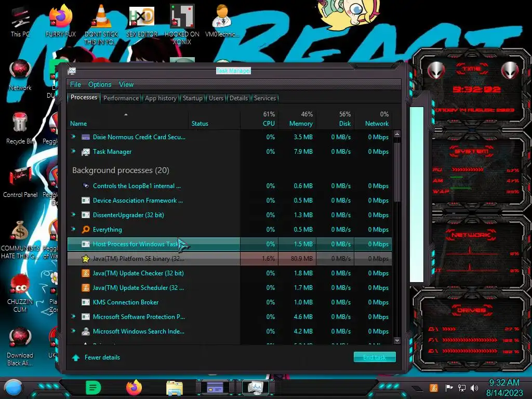
Task: Switch to the Services tab
Action: pos(265,98)
